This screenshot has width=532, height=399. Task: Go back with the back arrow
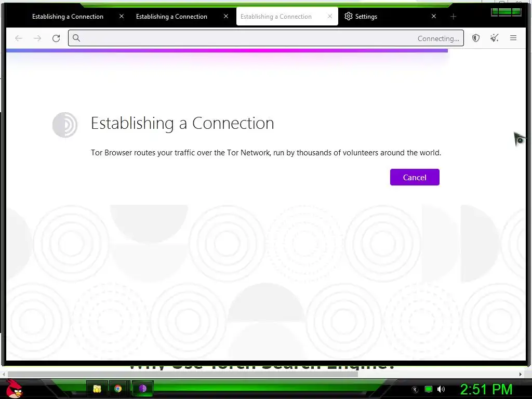click(x=19, y=38)
